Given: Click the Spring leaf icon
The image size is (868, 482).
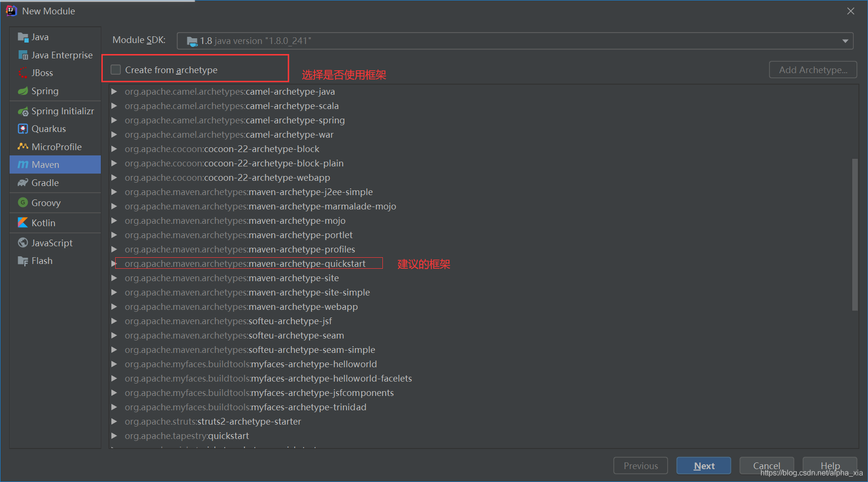Looking at the screenshot, I should (x=23, y=91).
